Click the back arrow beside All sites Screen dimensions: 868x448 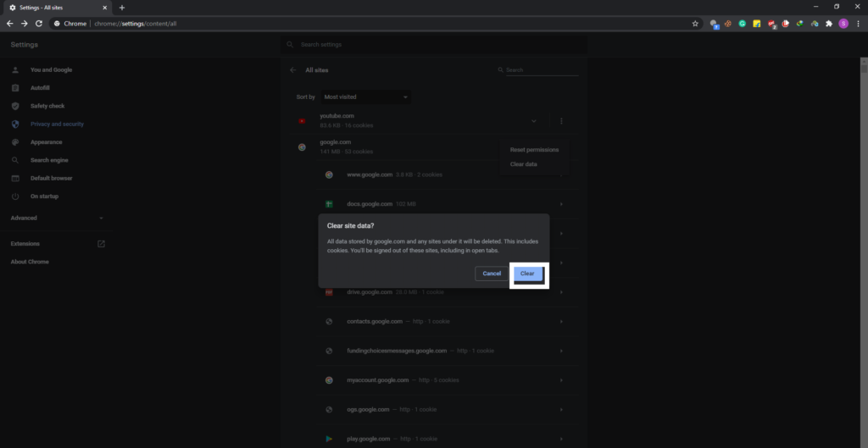click(292, 70)
